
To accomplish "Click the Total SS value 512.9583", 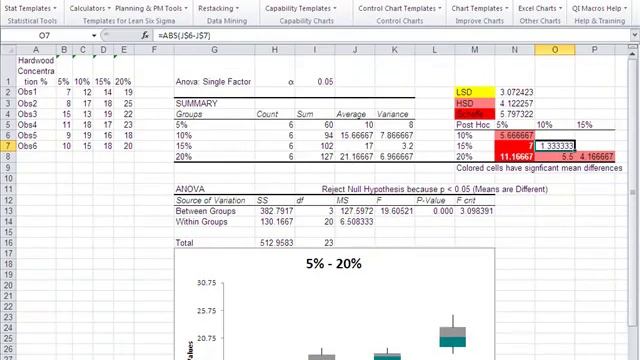I will coord(275,243).
